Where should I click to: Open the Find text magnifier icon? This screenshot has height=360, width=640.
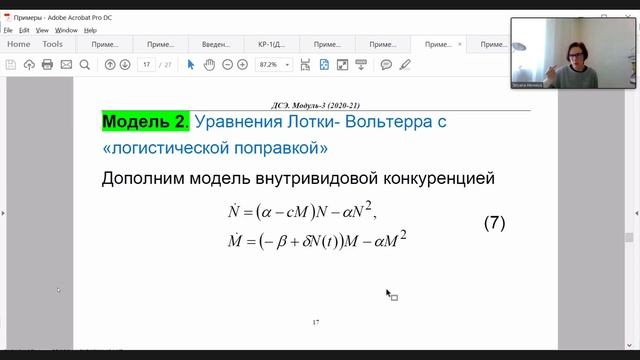[84, 64]
